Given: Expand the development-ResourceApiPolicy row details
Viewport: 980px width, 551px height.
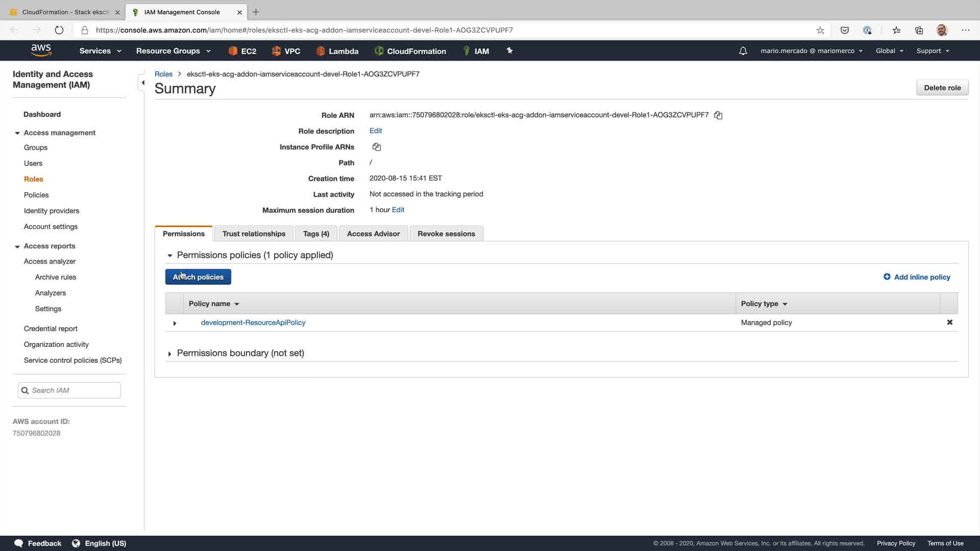Looking at the screenshot, I should [175, 323].
